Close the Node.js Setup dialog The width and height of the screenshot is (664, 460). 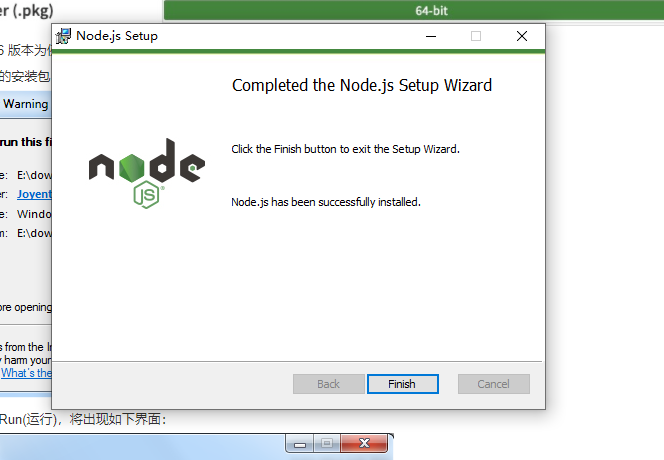[x=522, y=36]
